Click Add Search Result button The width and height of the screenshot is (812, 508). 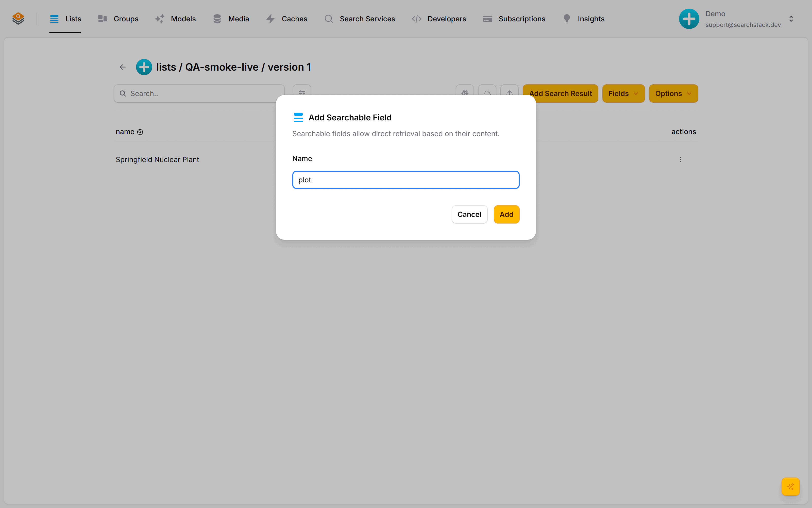pos(560,93)
